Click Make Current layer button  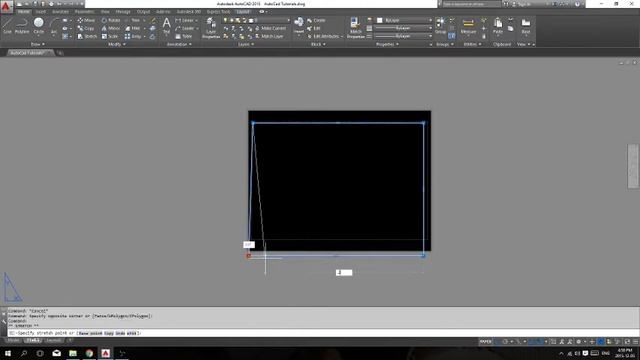coord(270,28)
